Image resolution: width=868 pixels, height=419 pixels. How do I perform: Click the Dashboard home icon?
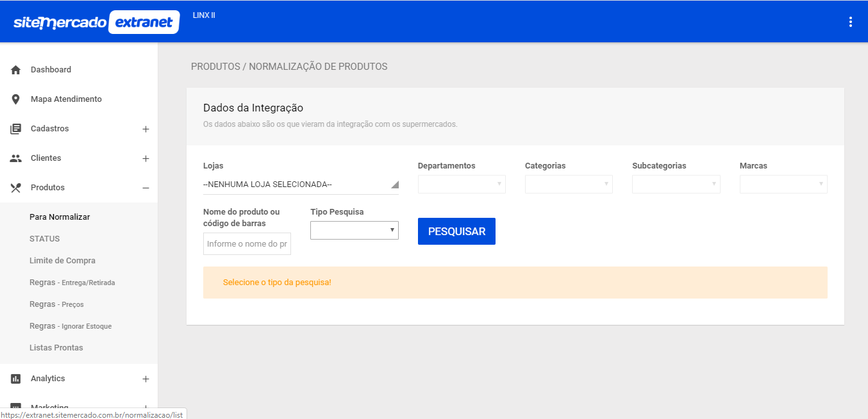[x=16, y=70]
